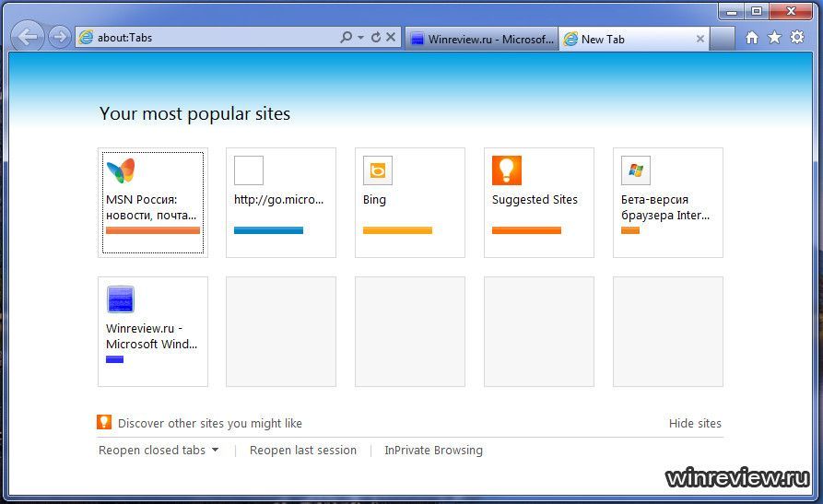This screenshot has width=823, height=504.
Task: Click the about:Tabs address bar field
Action: pyautogui.click(x=212, y=38)
